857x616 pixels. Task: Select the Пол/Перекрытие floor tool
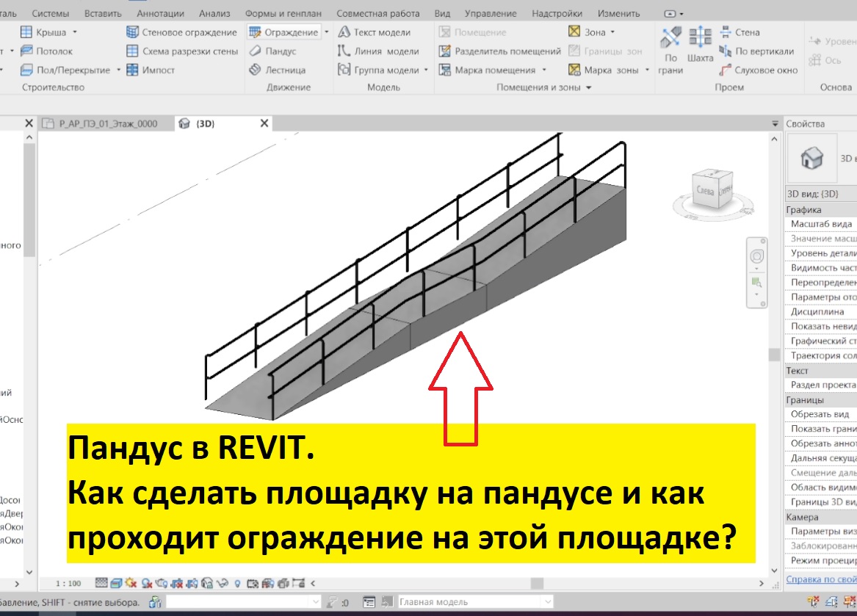point(65,70)
